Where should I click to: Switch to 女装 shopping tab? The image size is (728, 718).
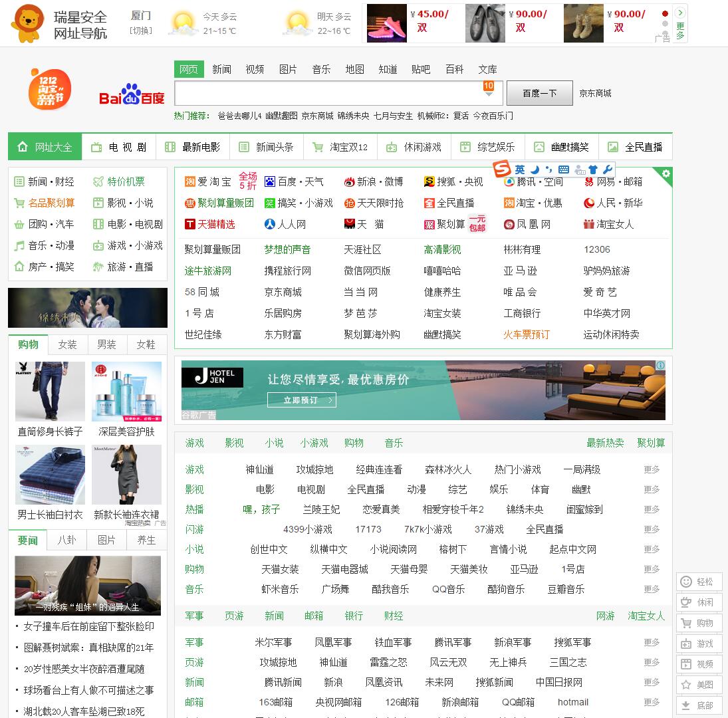point(67,344)
